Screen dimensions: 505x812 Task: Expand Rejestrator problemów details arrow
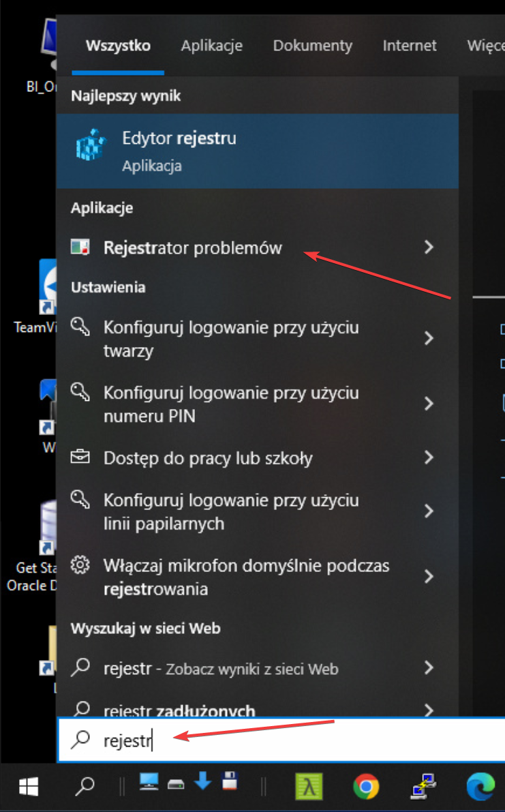[x=429, y=247]
